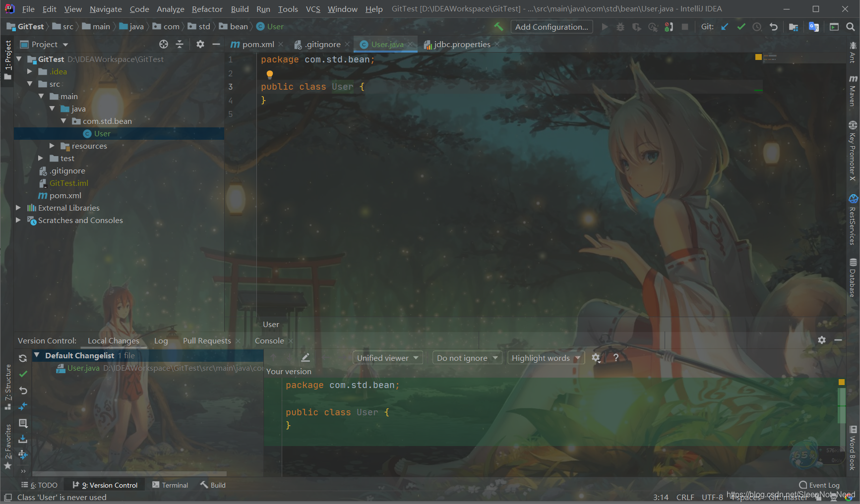The width and height of the screenshot is (860, 504).
Task: Expand the .idea folder
Action: point(29,71)
